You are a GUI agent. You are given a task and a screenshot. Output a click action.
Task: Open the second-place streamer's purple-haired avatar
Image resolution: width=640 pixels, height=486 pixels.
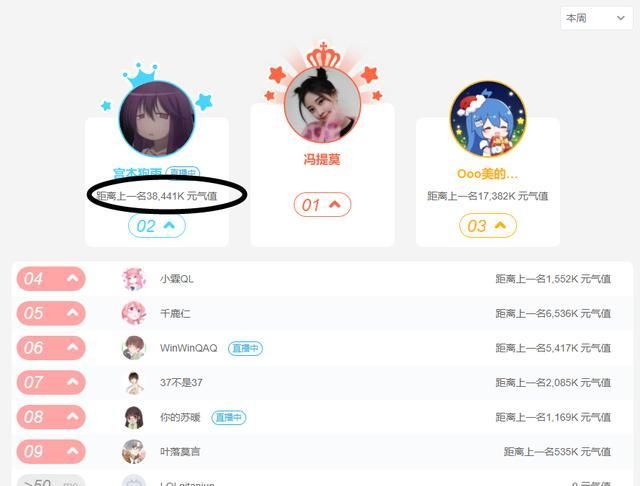click(157, 119)
